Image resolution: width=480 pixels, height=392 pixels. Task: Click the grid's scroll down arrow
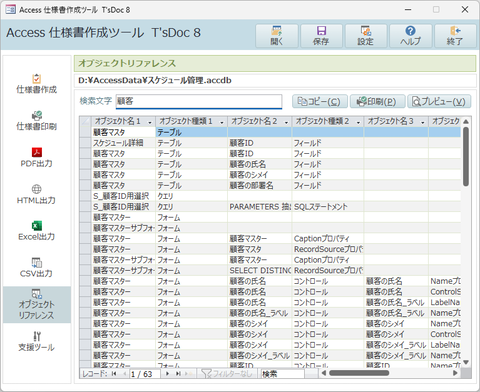pos(466,362)
